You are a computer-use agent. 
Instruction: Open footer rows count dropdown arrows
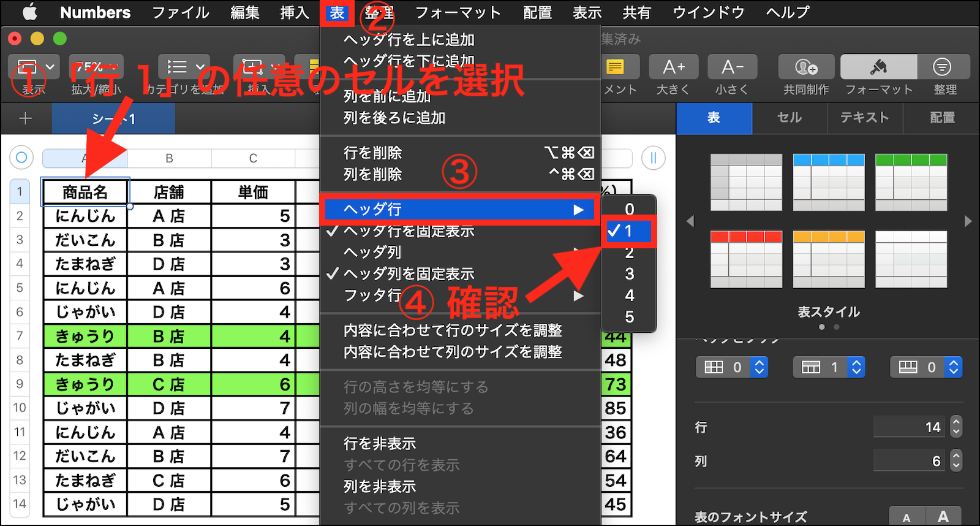[954, 367]
